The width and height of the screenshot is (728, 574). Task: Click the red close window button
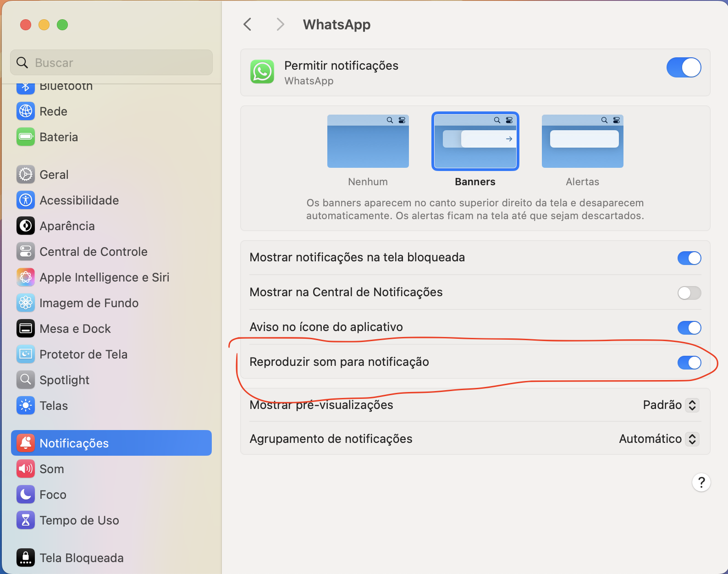point(26,25)
